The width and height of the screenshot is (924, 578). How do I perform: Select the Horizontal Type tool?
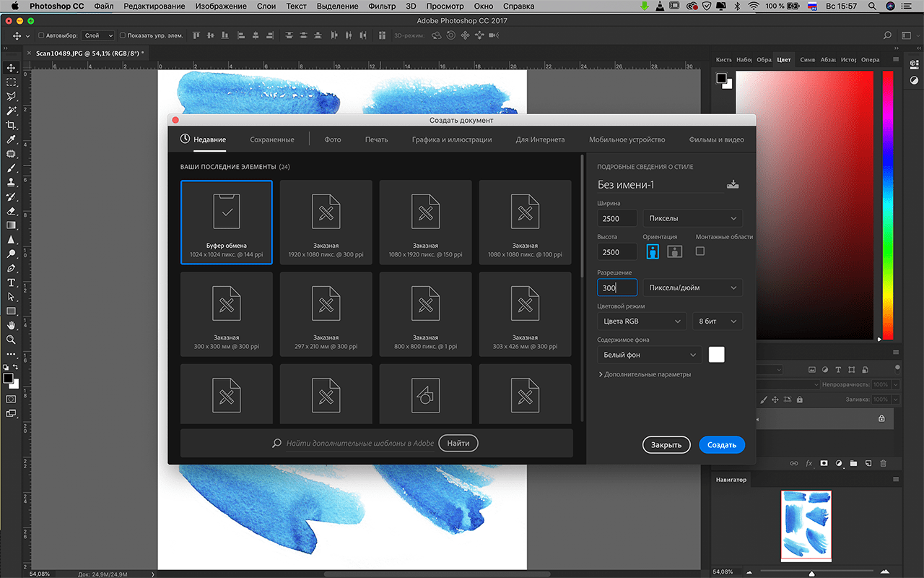click(x=11, y=282)
